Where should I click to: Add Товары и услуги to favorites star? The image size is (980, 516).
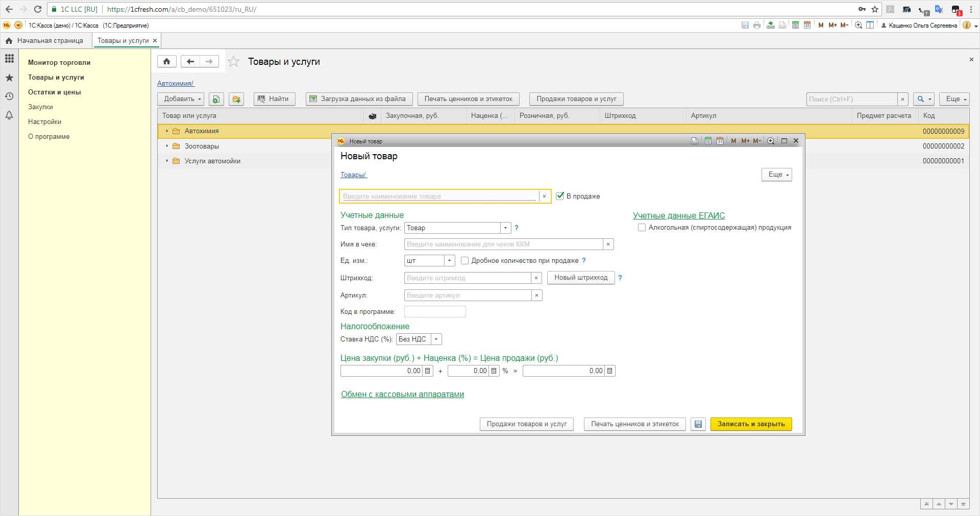[233, 62]
